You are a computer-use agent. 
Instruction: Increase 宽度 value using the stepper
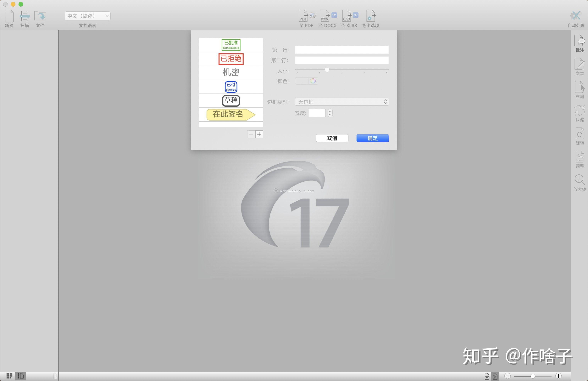click(330, 111)
